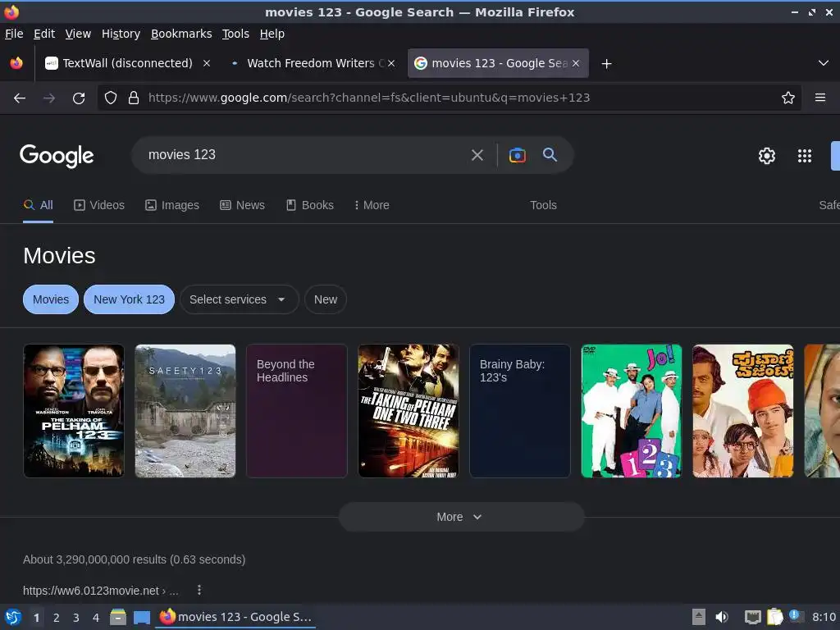
Task: Open the Jo! 123 movie poster
Action: (632, 411)
